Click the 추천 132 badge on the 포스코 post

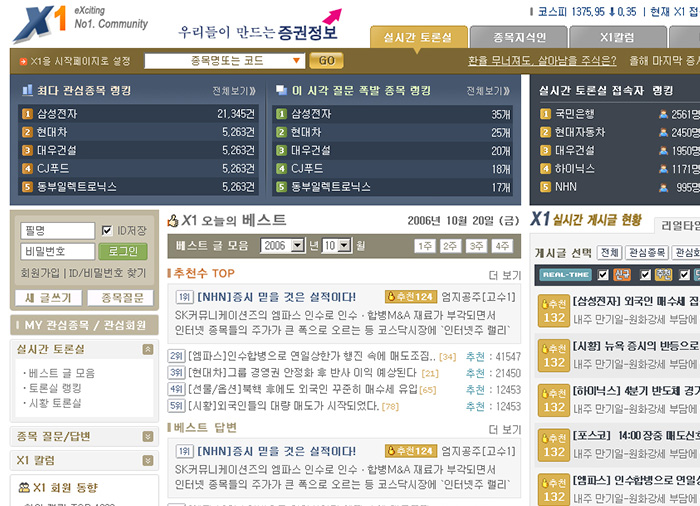click(x=554, y=445)
